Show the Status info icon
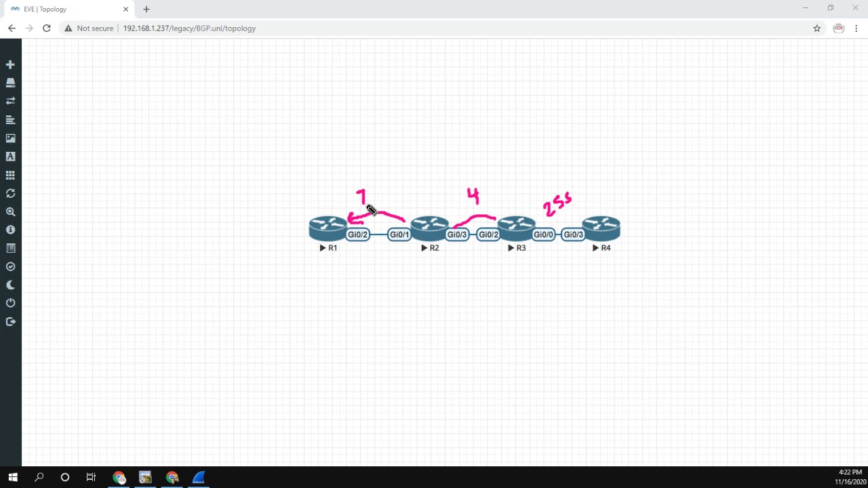The width and height of the screenshot is (868, 488). 10,230
